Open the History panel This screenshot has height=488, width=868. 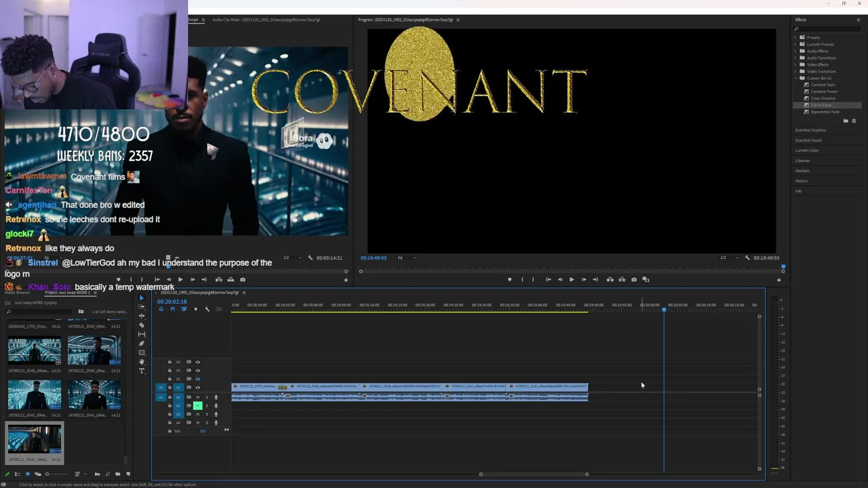802,181
